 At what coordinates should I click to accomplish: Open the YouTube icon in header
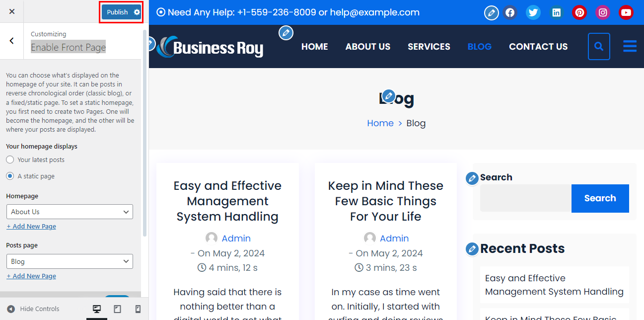[626, 12]
